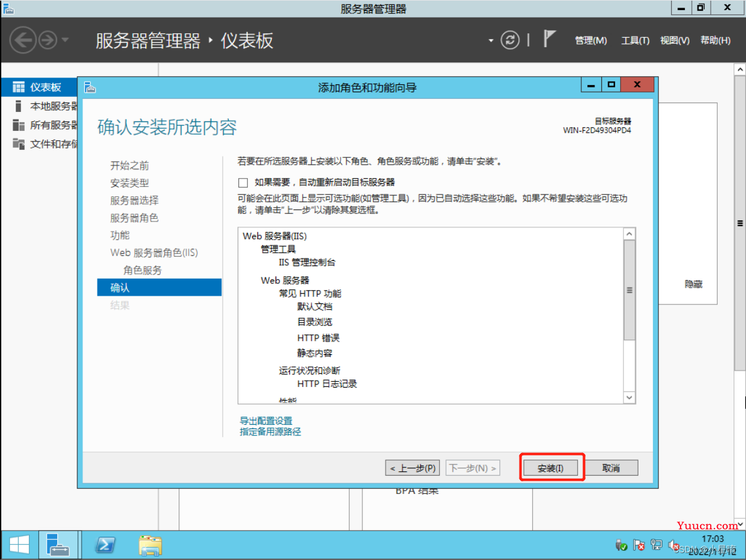Click the 取消 button
Viewport: 746px width, 560px height.
click(x=611, y=468)
